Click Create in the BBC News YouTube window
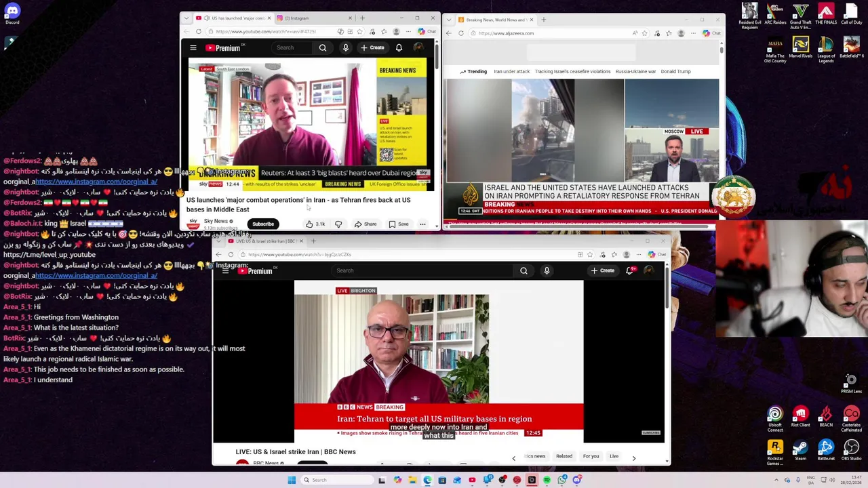 (x=603, y=270)
